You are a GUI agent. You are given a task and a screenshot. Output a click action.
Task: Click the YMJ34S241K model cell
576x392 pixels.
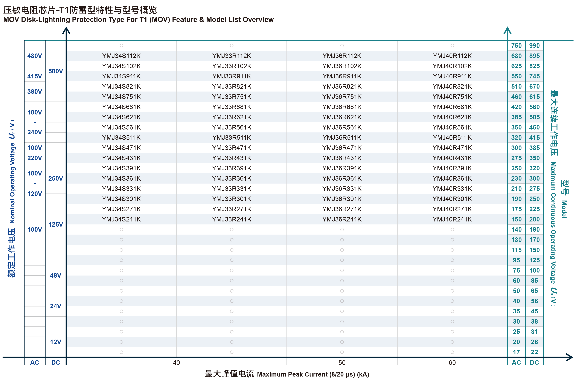[x=121, y=219]
